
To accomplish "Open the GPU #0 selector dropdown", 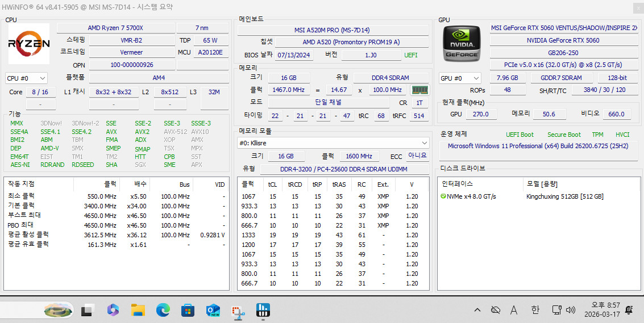I will (460, 78).
